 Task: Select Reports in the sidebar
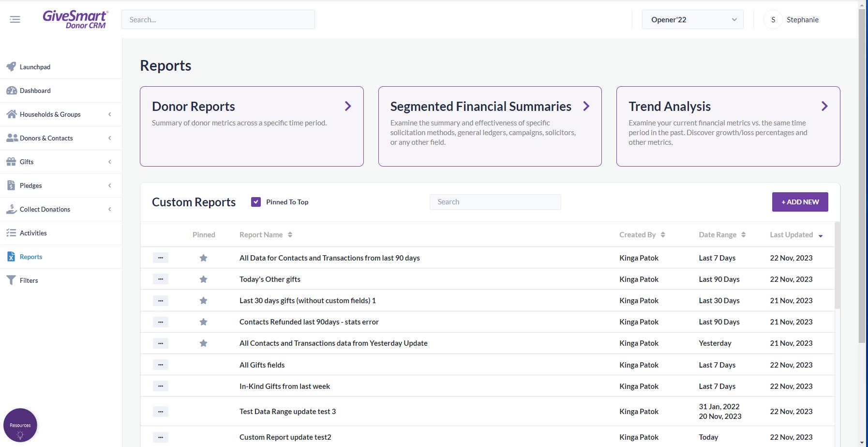[x=31, y=257]
